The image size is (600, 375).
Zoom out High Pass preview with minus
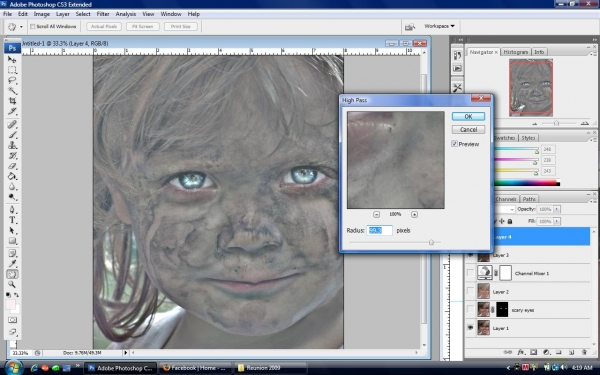(377, 214)
